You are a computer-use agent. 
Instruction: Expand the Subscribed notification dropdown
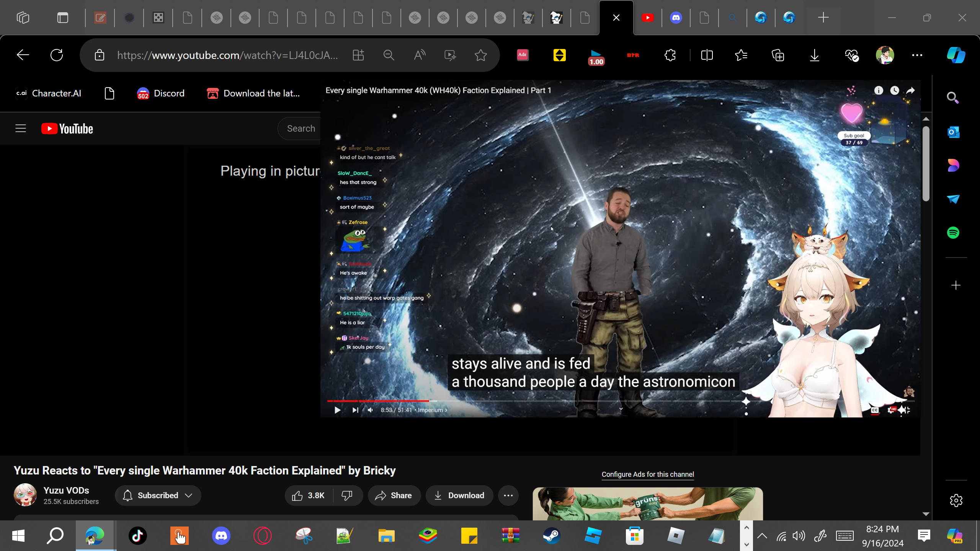pyautogui.click(x=158, y=496)
